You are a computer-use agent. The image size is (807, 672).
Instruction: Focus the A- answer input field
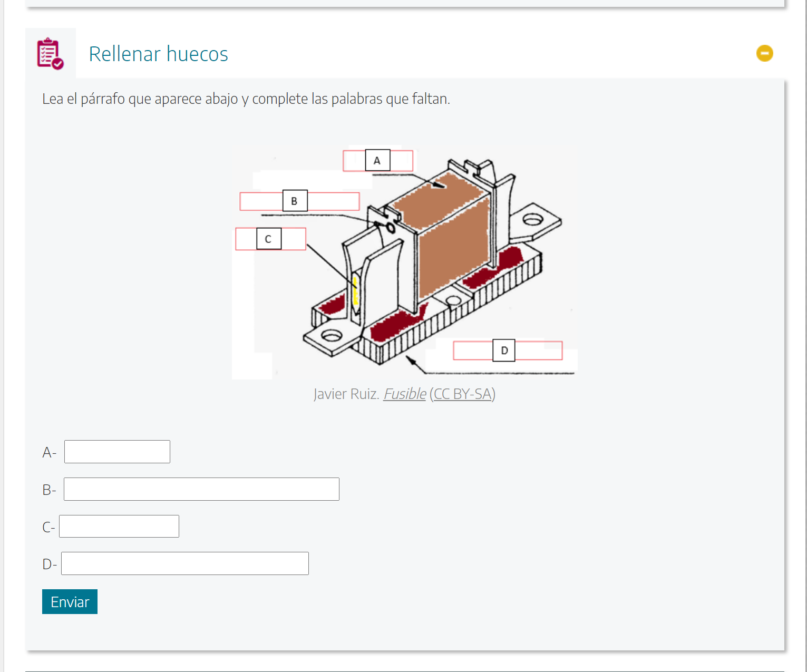pyautogui.click(x=117, y=452)
